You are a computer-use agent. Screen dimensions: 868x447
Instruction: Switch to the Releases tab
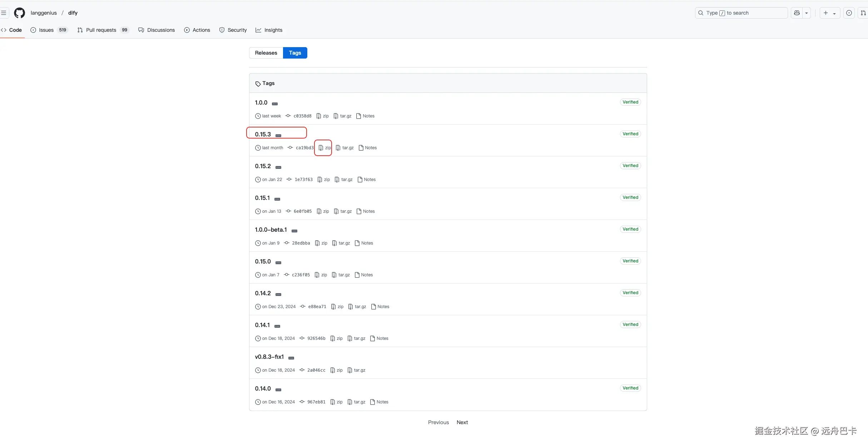pyautogui.click(x=266, y=53)
